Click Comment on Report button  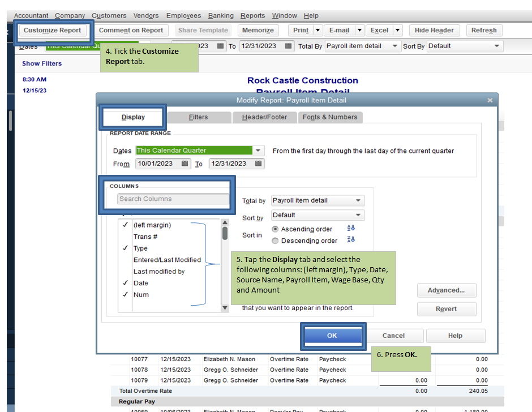coord(131,30)
